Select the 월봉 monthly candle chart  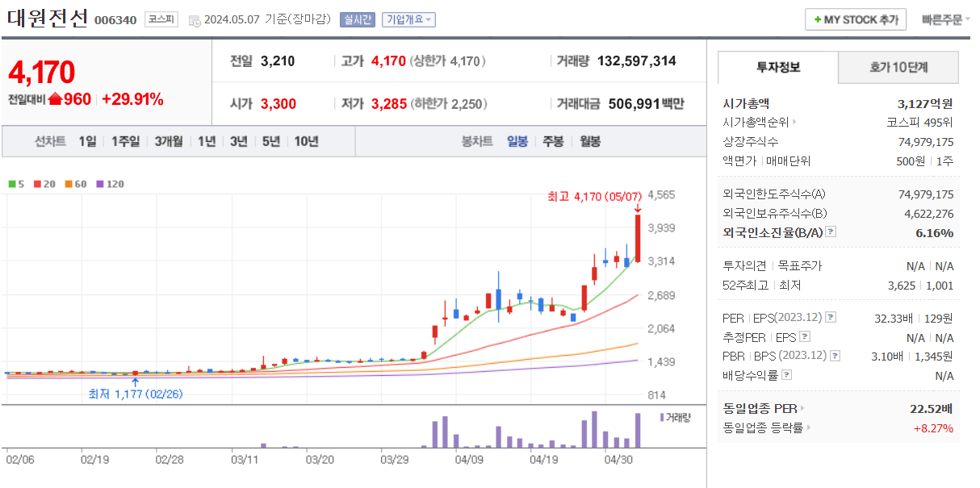[x=590, y=141]
